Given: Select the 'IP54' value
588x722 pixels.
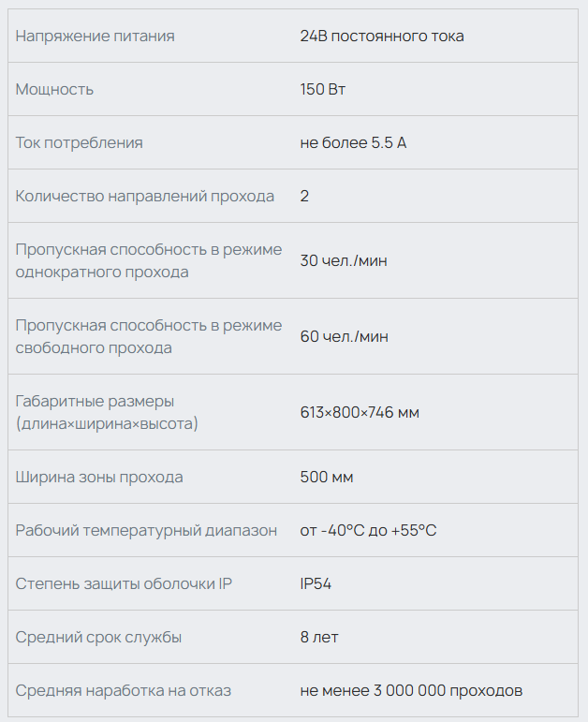Looking at the screenshot, I should (316, 584).
